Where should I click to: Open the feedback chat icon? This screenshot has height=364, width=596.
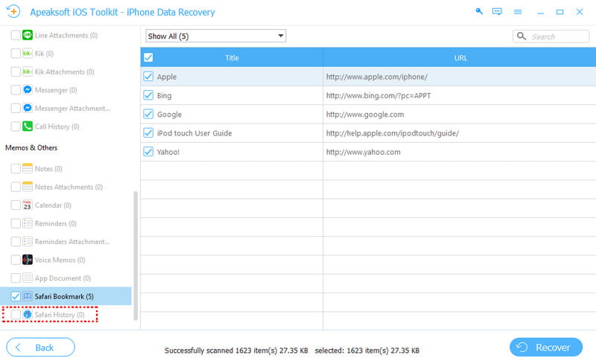coord(497,11)
